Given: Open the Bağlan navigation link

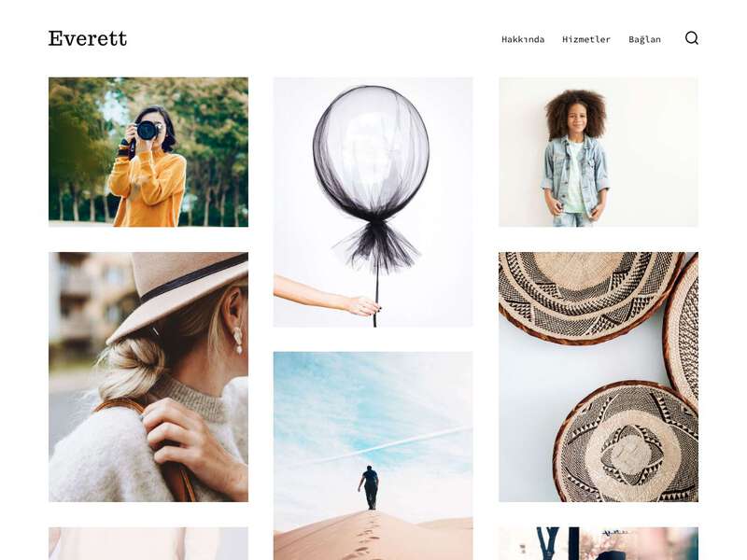Looking at the screenshot, I should pos(644,39).
